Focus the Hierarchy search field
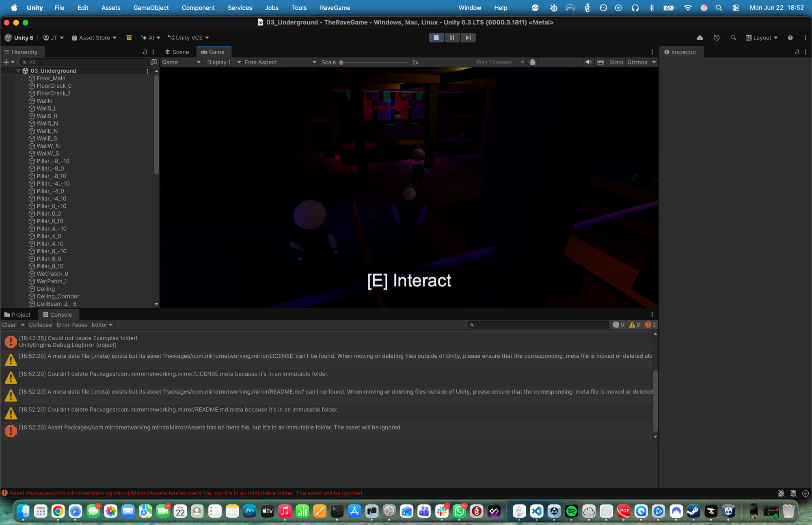Image resolution: width=812 pixels, height=525 pixels. (85, 62)
